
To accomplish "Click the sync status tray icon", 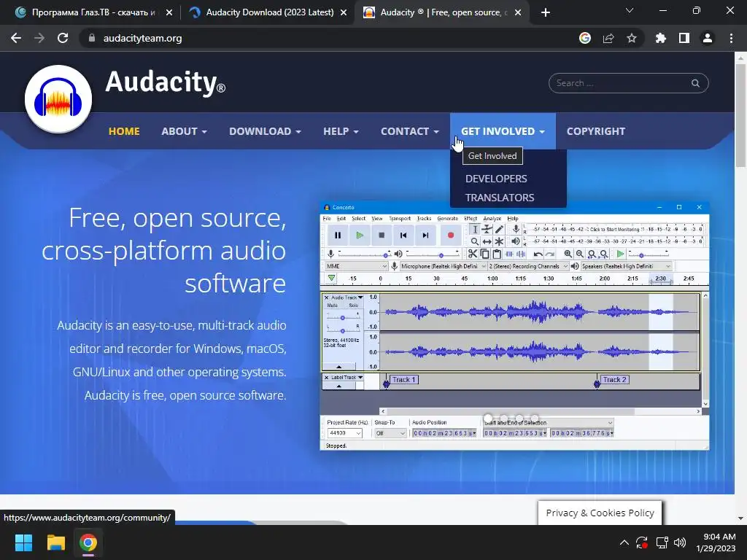I will click(642, 542).
